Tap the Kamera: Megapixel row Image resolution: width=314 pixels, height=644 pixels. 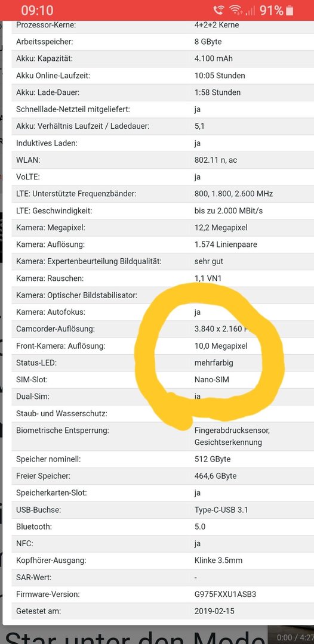(x=162, y=228)
